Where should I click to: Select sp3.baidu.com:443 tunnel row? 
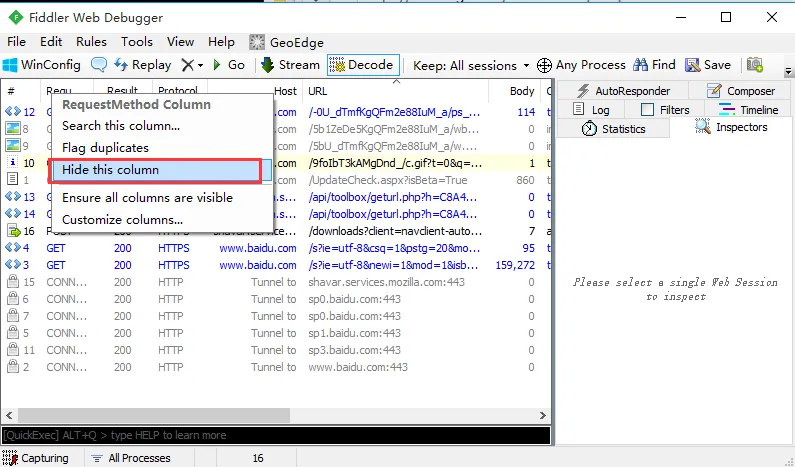(276, 350)
